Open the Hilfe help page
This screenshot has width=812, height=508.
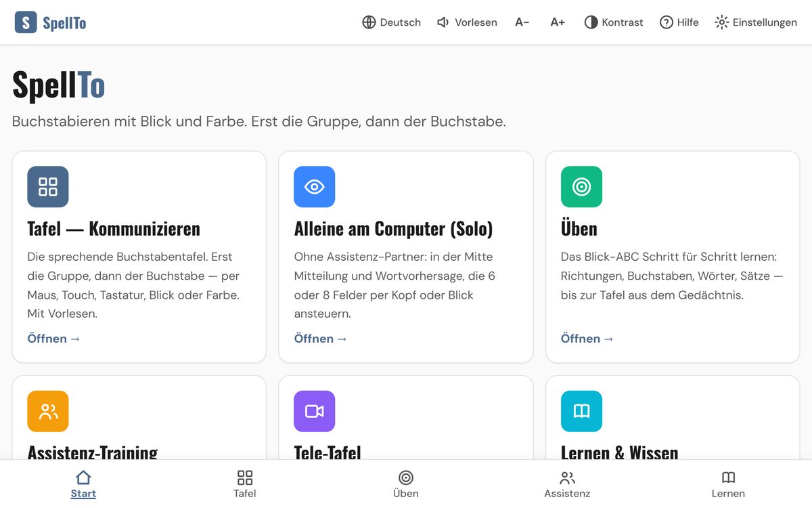(679, 22)
